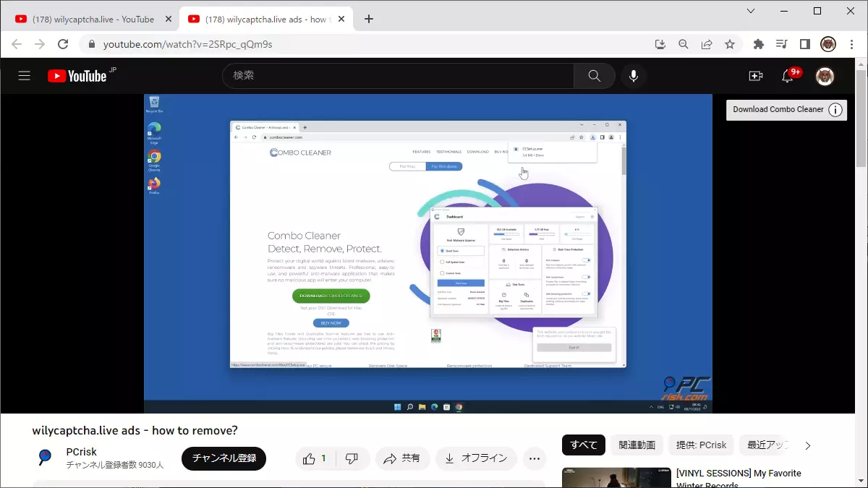Click the チャンネル登録 subscribe button
868x488 pixels.
point(224,458)
